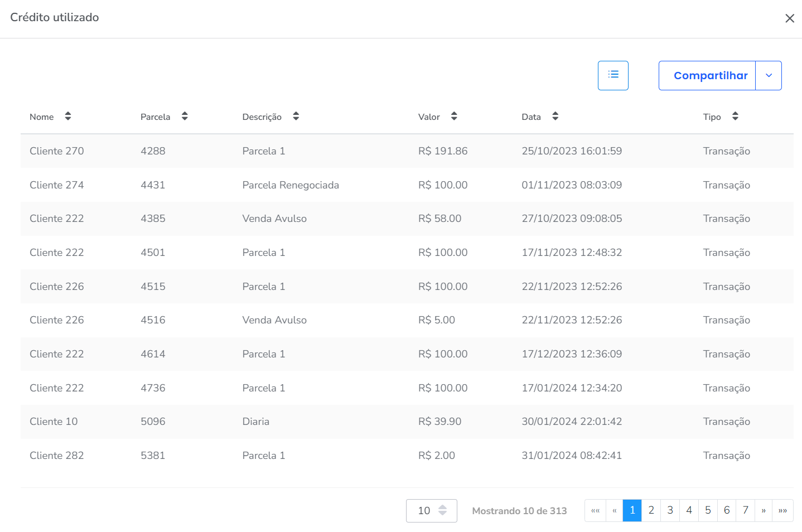The width and height of the screenshot is (802, 532).
Task: Select the Parcela Renegociada row entry
Action: 290,185
